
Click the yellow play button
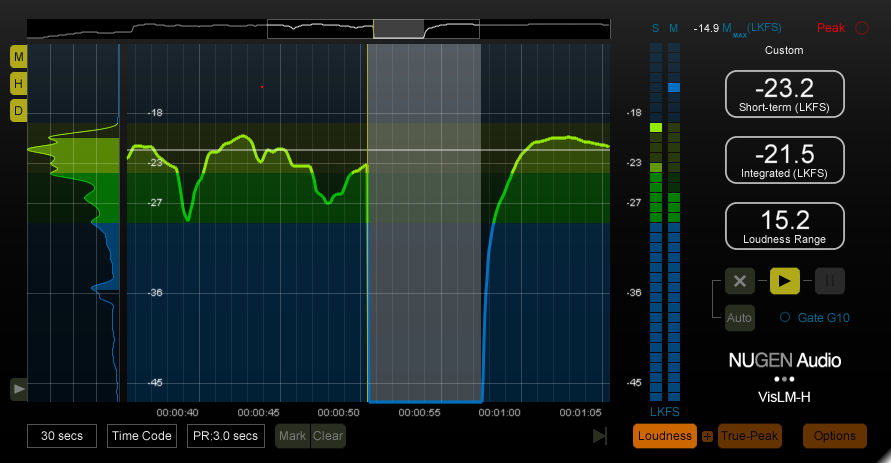(785, 281)
